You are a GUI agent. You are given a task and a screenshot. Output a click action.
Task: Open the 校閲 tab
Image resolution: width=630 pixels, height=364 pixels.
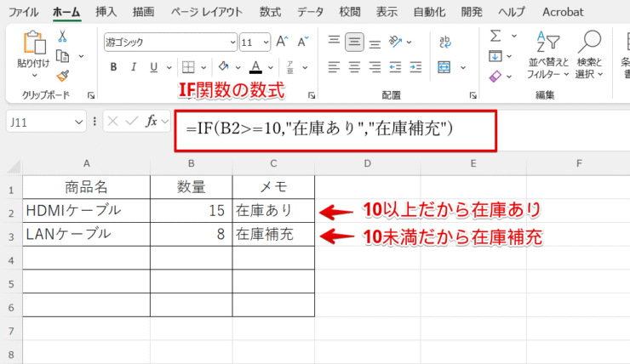click(350, 12)
